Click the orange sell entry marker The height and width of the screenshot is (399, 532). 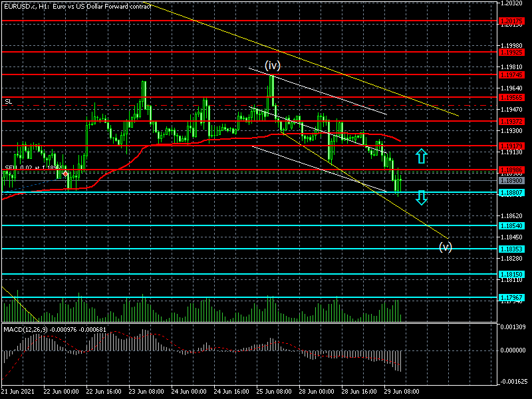66,174
